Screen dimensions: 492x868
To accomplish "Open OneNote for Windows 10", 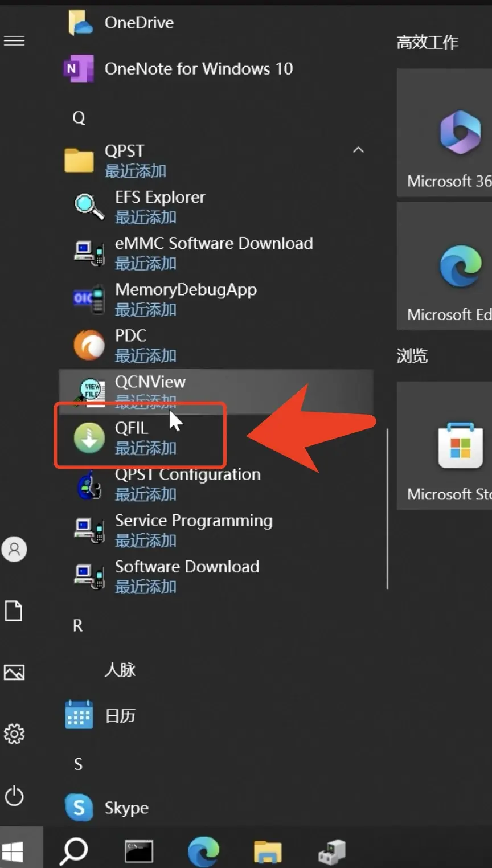I will click(198, 69).
